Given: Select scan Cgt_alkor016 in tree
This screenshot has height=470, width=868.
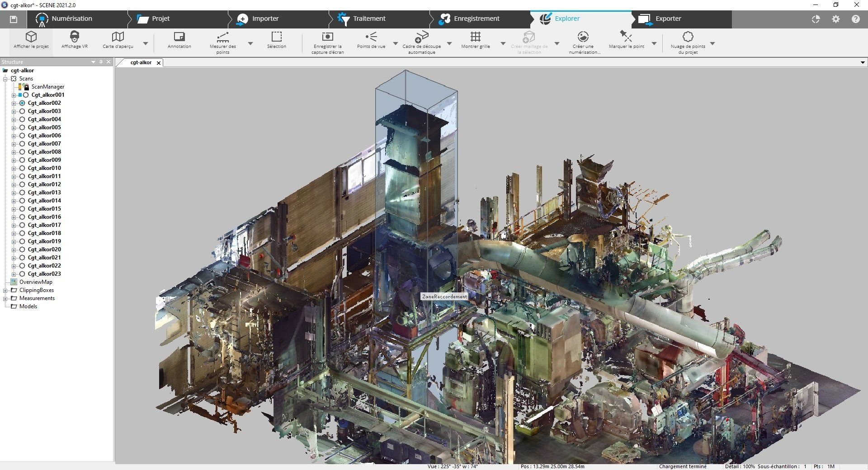Looking at the screenshot, I should (x=44, y=217).
